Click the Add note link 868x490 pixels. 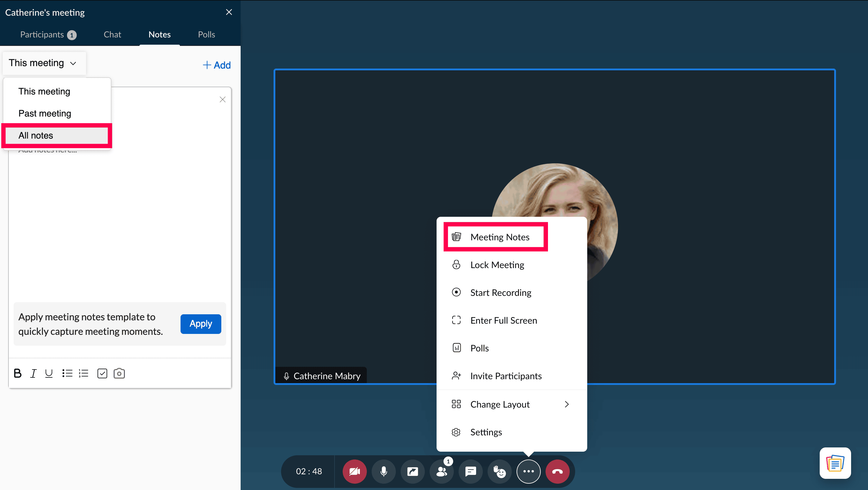(x=217, y=65)
